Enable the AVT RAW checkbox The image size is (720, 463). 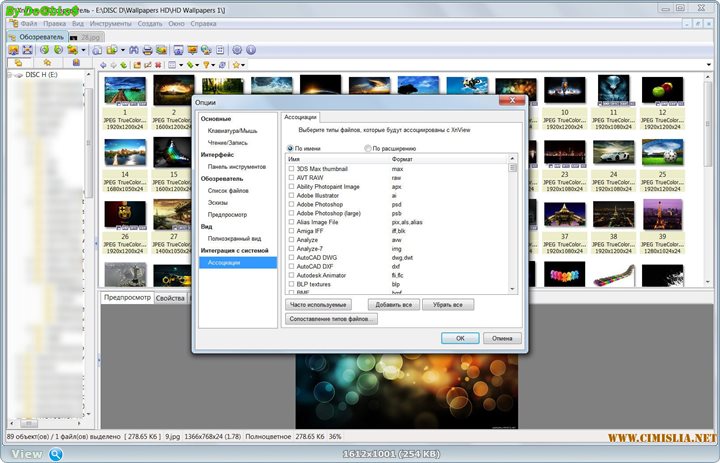(x=292, y=177)
